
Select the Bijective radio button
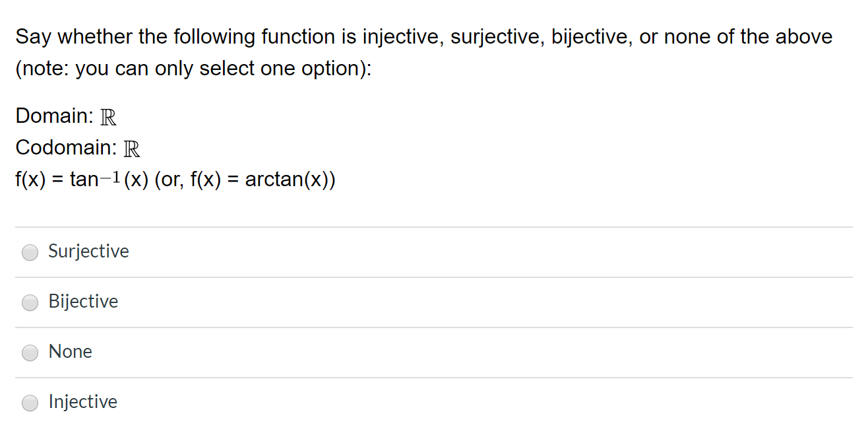point(30,302)
